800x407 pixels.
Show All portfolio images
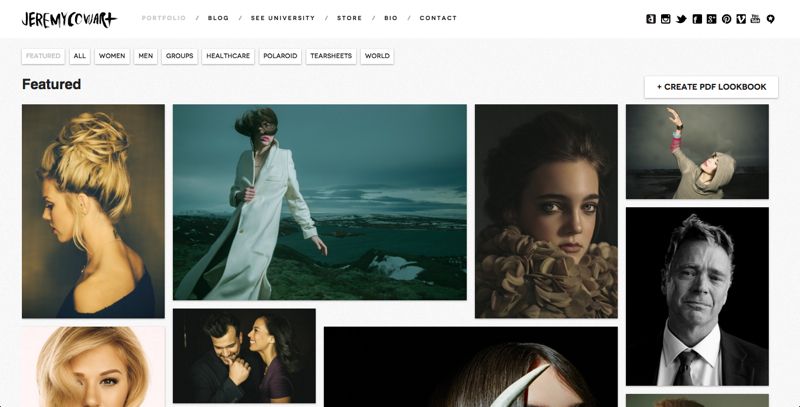[80, 56]
